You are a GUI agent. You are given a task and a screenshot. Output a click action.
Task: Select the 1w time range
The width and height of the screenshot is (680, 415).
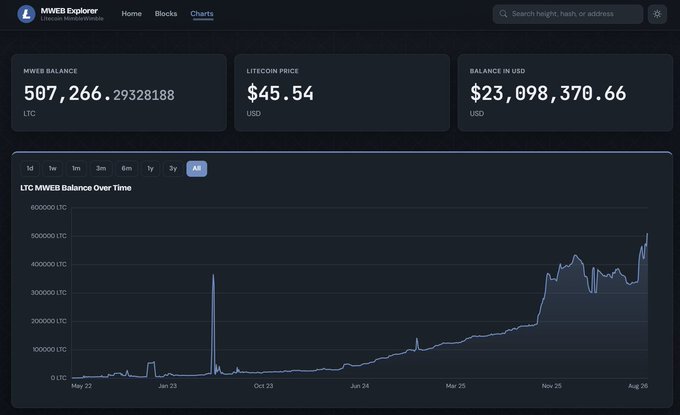tap(52, 168)
